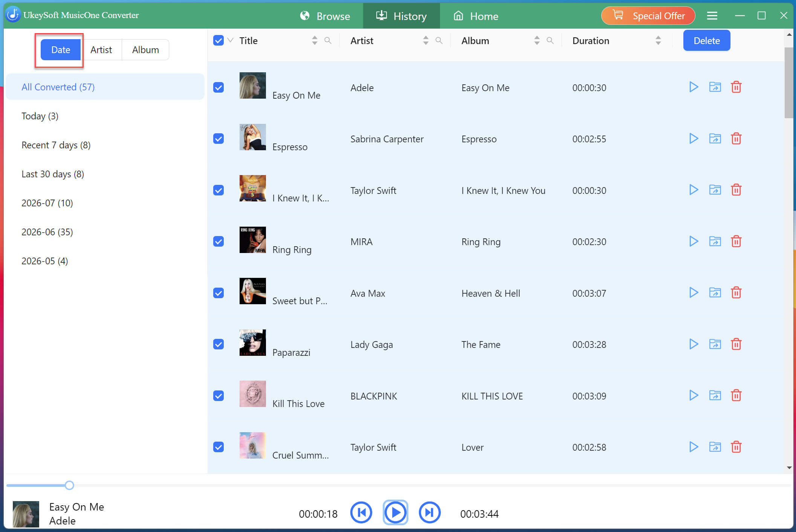Uncheck the Kill This Love checkbox
The image size is (796, 532).
click(x=218, y=396)
